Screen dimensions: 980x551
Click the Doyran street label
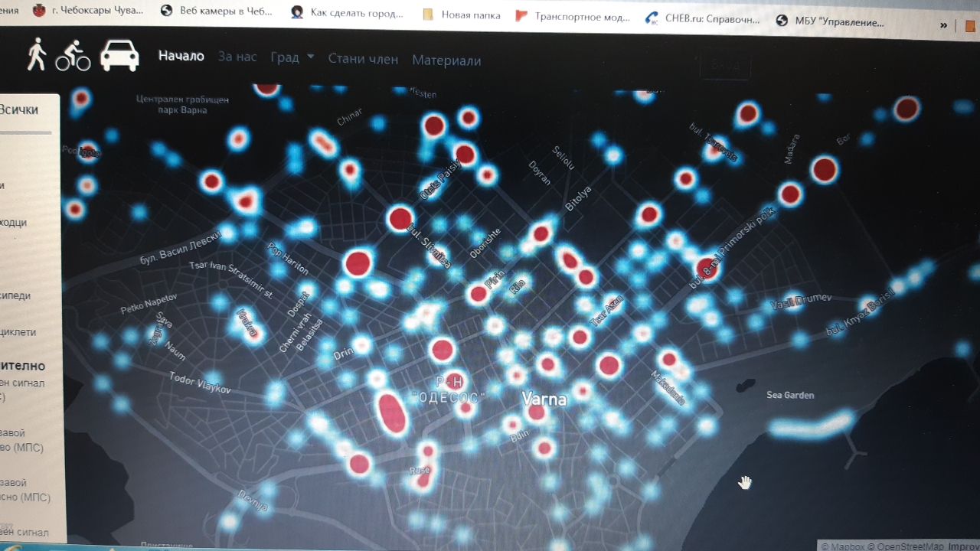tap(539, 173)
